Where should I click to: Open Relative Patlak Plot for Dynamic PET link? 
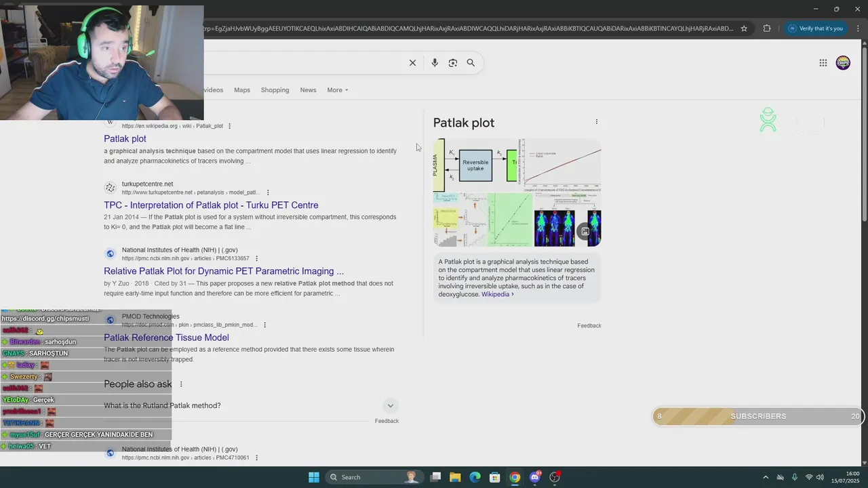(224, 271)
